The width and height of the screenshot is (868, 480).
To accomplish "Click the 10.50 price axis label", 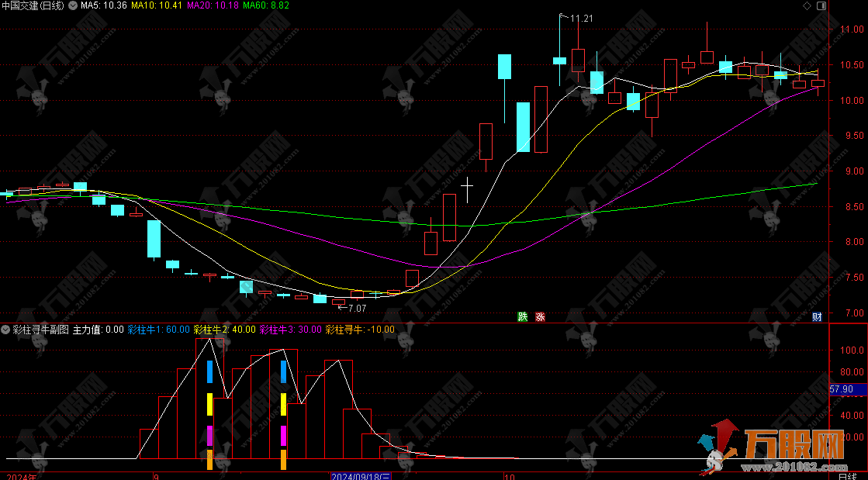I will [x=852, y=65].
